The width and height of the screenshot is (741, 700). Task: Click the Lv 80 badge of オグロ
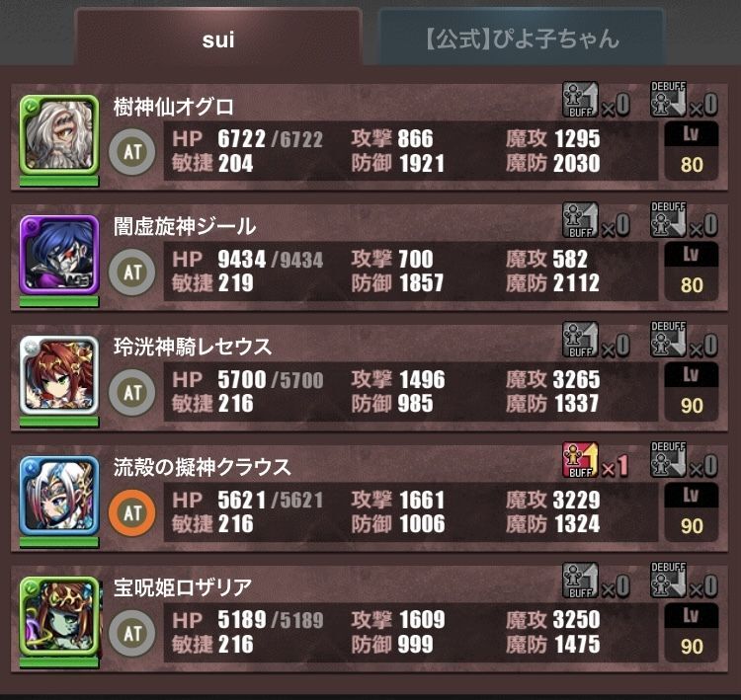(x=692, y=151)
